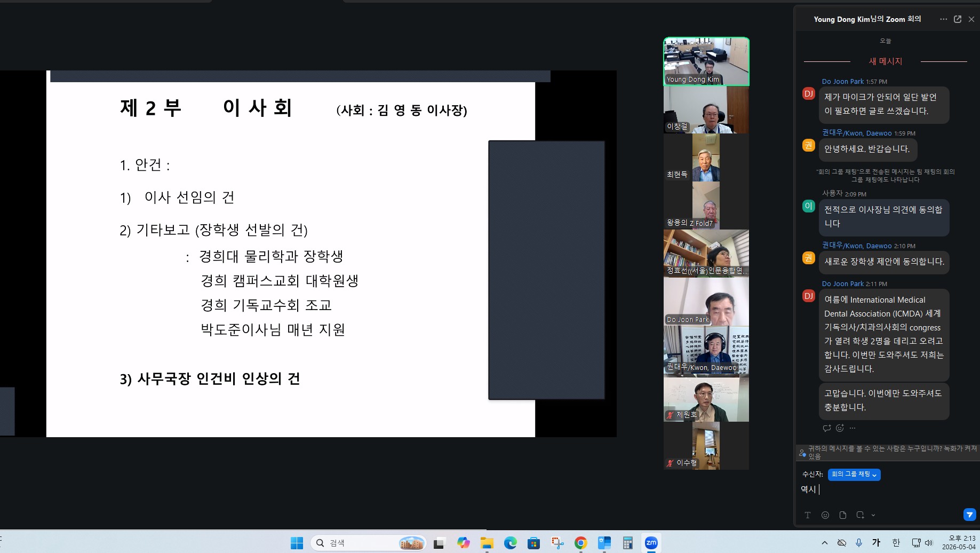This screenshot has width=980, height=553.
Task: Expand screenshot options arrow in chat toolbar
Action: coord(873,515)
